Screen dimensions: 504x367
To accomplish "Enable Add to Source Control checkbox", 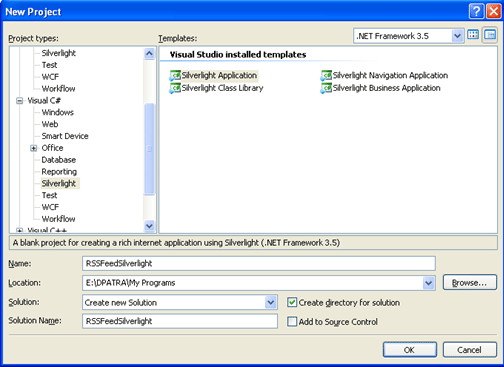I will (x=292, y=322).
